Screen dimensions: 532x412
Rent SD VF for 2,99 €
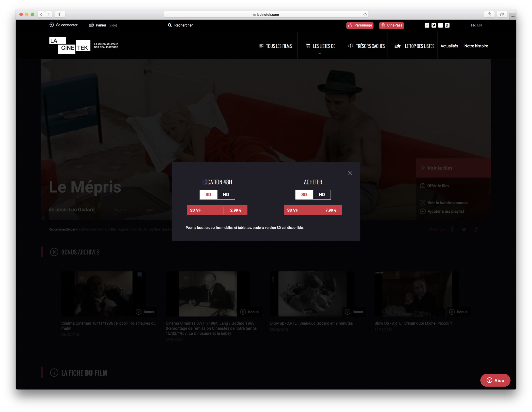click(x=217, y=210)
